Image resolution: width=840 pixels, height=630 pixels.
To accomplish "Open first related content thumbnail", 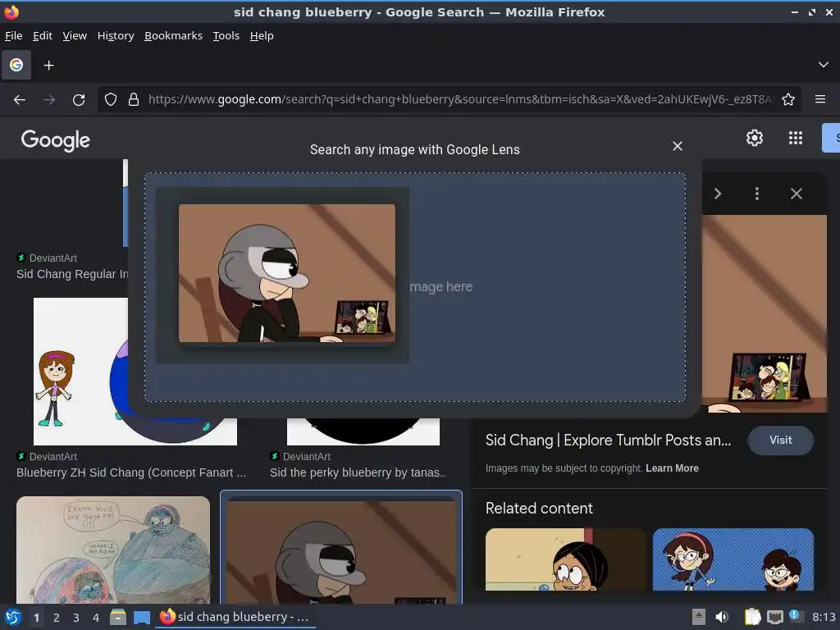I will (566, 559).
